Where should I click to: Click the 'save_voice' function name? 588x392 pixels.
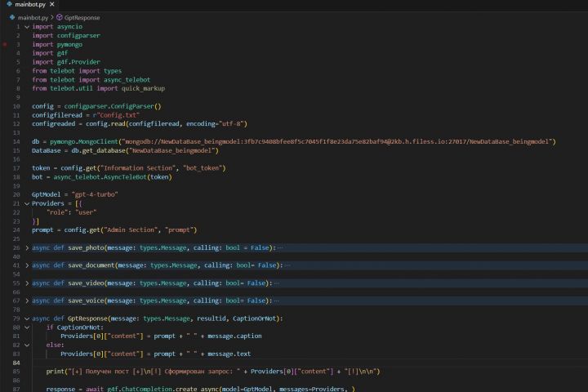86,301
